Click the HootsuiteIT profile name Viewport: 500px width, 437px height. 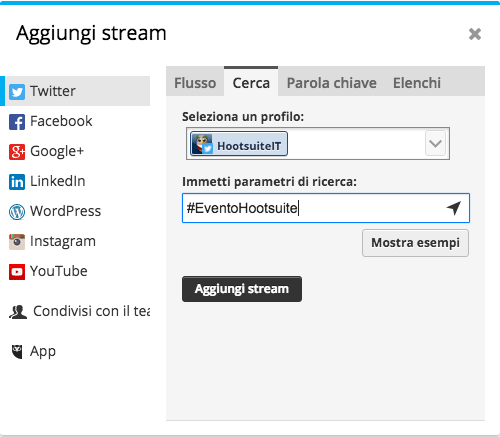tap(249, 146)
